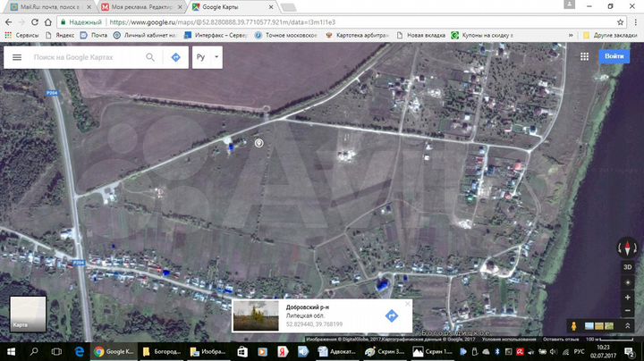Click the blue Войти sign-in button

pyautogui.click(x=614, y=56)
